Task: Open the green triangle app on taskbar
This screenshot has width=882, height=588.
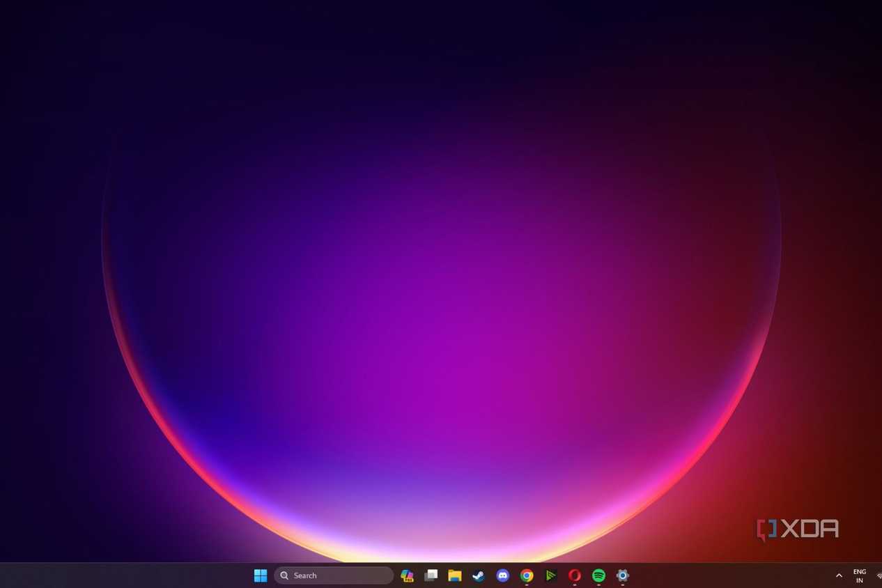Action: 550,575
